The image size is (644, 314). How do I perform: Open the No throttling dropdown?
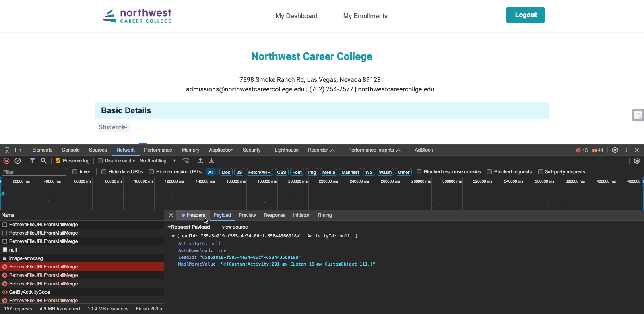click(x=158, y=161)
